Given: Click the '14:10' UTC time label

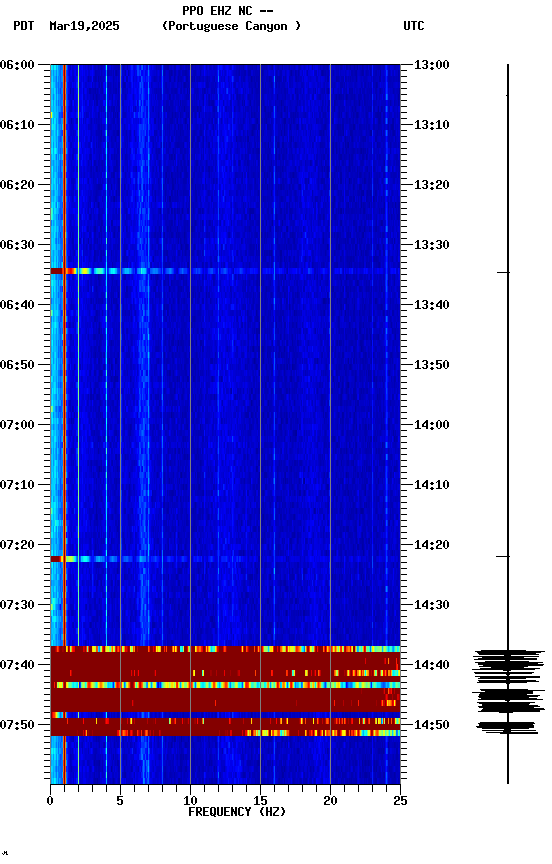Looking at the screenshot, I should tap(432, 485).
